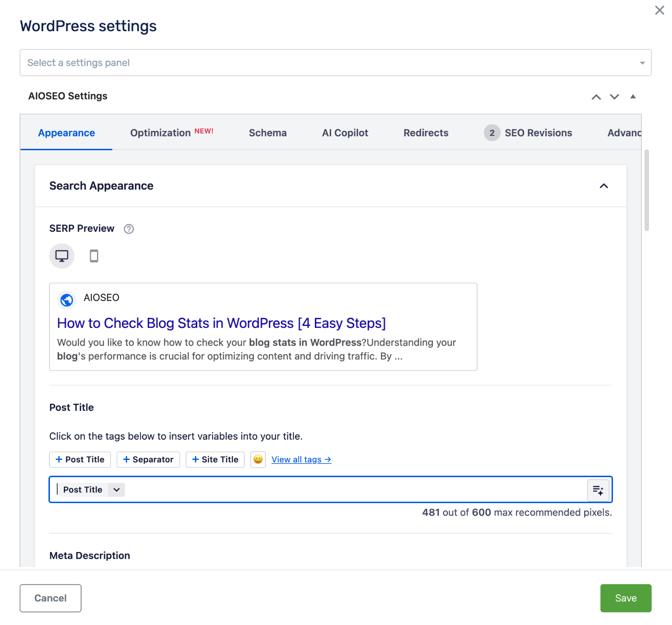Image resolution: width=672 pixels, height=625 pixels.
Task: Click the NEW! badge on Optimization
Action: coord(204,131)
